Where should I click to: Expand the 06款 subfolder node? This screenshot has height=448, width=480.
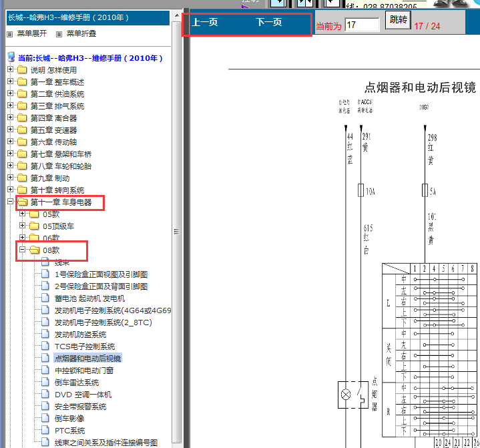(x=22, y=237)
